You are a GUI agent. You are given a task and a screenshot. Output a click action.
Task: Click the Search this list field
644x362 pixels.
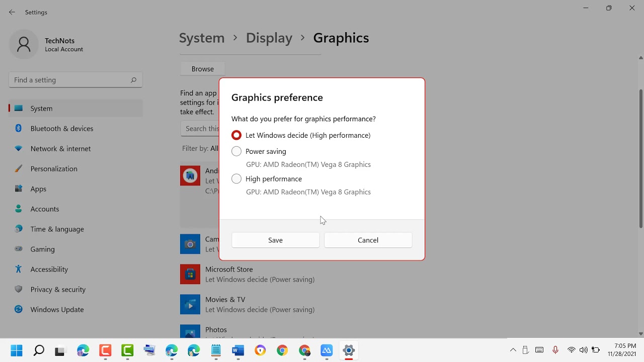point(200,129)
